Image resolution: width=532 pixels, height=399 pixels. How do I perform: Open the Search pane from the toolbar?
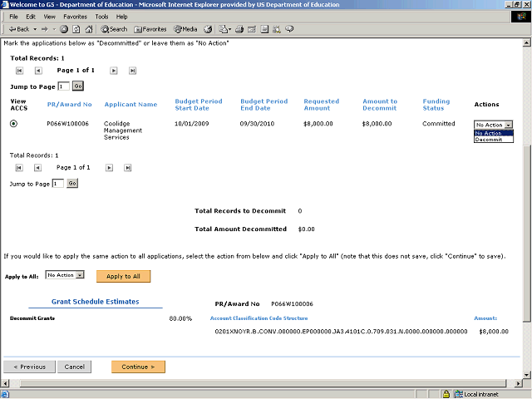pyautogui.click(x=114, y=29)
